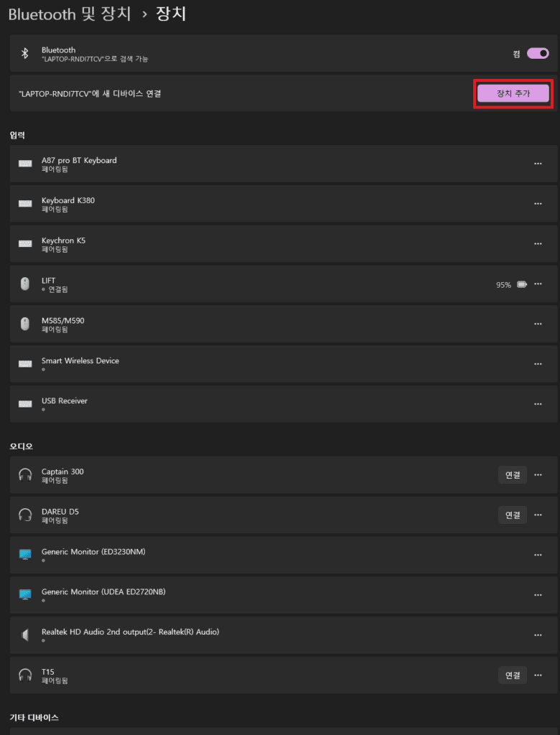Click the Generic Monitor (ED3230NM) icon
Screen dimensions: 560x735
click(25, 555)
